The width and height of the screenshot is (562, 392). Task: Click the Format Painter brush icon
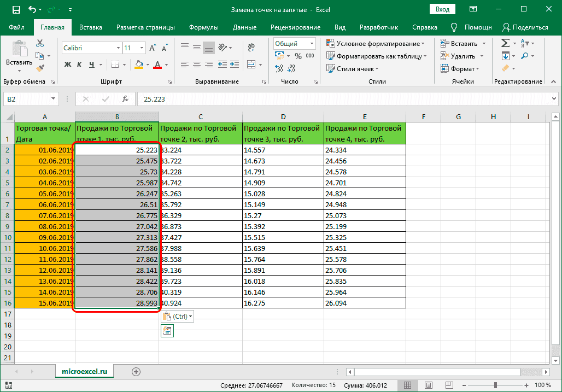41,68
